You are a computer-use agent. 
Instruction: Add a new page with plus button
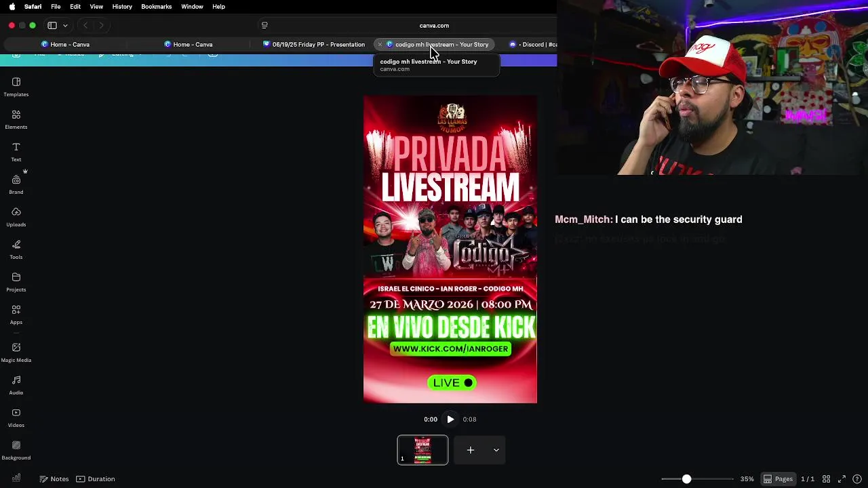(x=470, y=450)
